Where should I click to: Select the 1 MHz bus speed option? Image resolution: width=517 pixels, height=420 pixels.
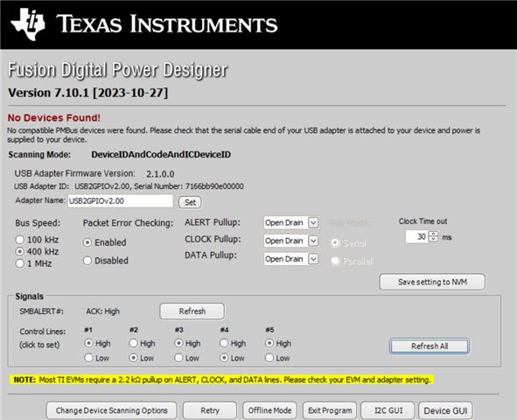coord(20,263)
